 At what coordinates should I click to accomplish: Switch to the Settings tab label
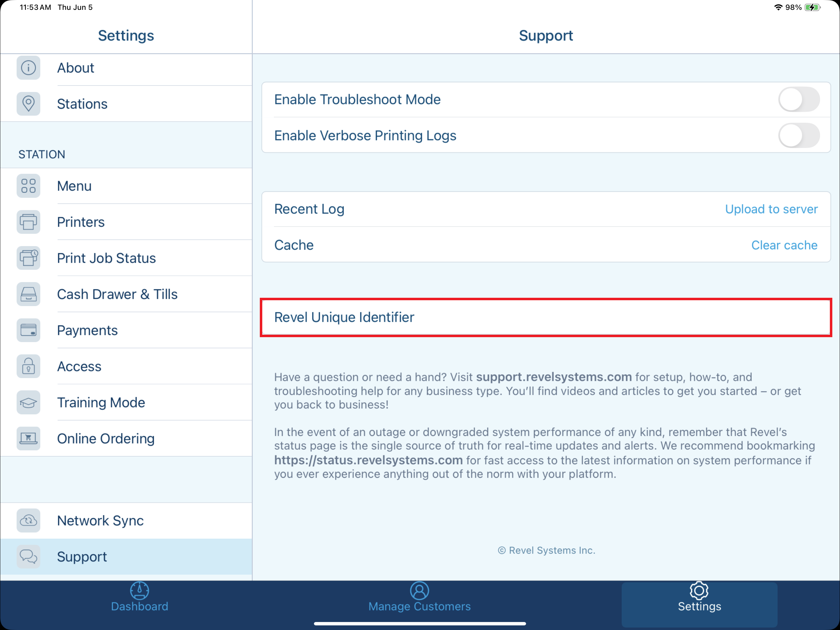click(x=699, y=606)
